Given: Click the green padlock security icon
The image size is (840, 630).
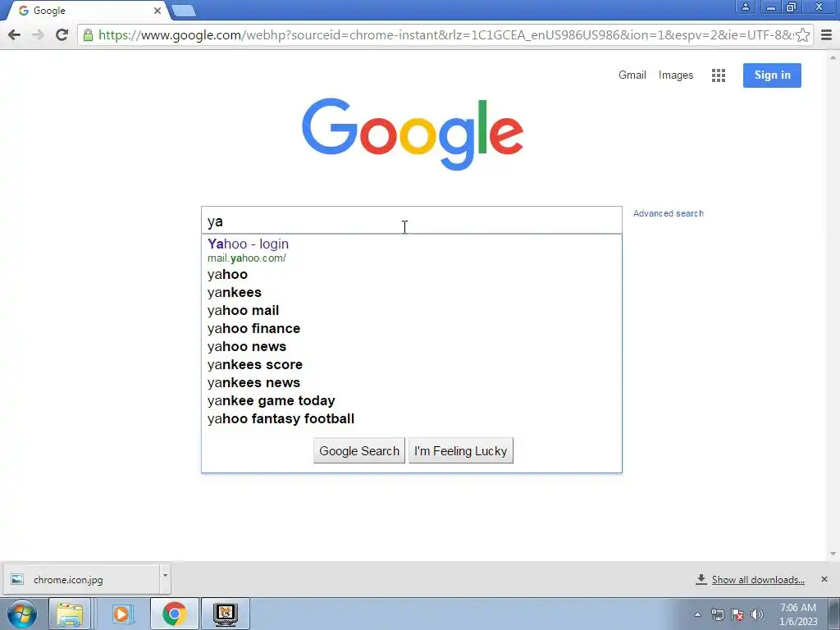Looking at the screenshot, I should pos(88,35).
